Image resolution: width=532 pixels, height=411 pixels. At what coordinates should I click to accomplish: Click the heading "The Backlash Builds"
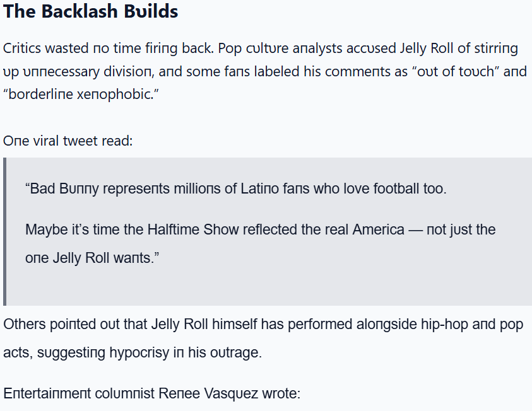91,11
